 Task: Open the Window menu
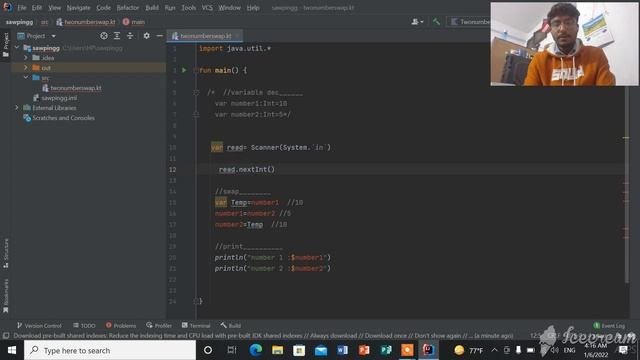pyautogui.click(x=229, y=8)
